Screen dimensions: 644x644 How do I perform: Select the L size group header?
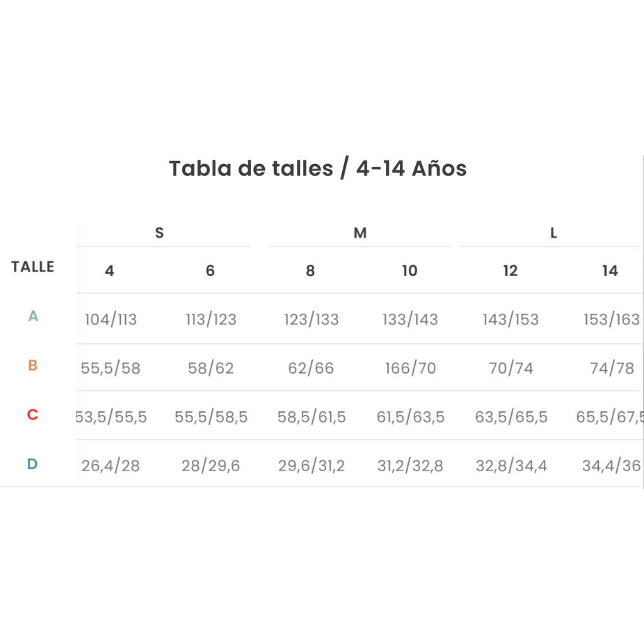point(553,233)
